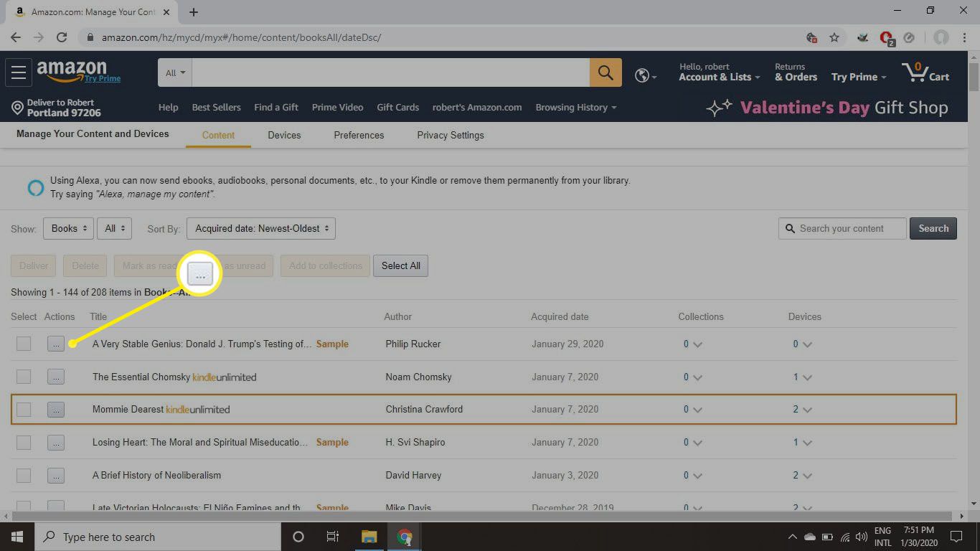The width and height of the screenshot is (980, 551).
Task: Open File Explorer from taskbar
Action: click(369, 537)
